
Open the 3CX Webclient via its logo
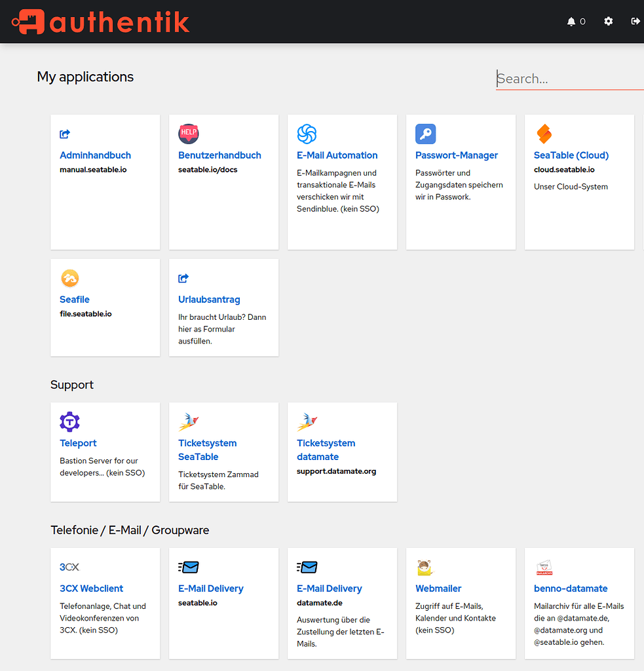pyautogui.click(x=69, y=567)
